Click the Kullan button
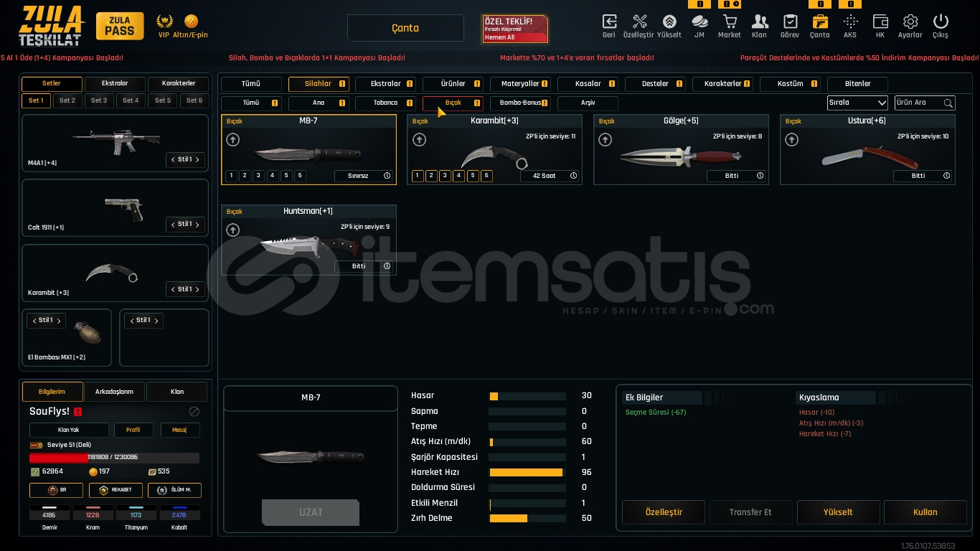Screen dimensions: 980x551 pos(925,512)
